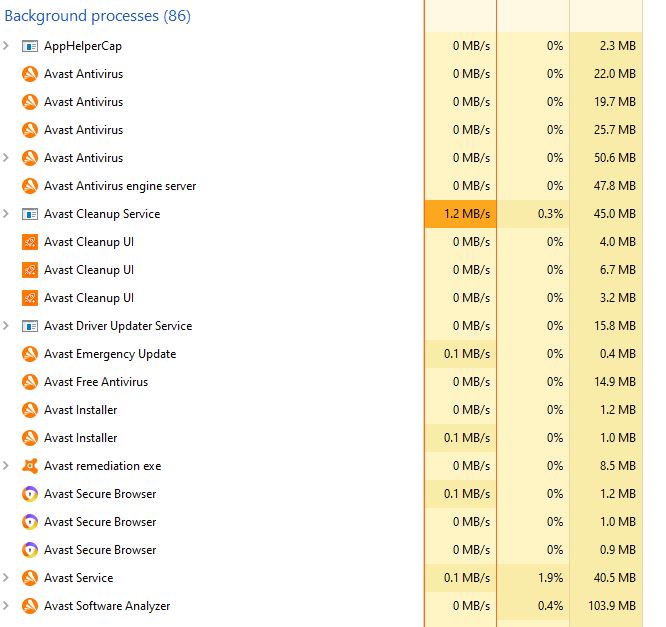This screenshot has height=627, width=666.
Task: Click icon of Avast Cleanup UI using 6.7 MB
Action: 30,270
